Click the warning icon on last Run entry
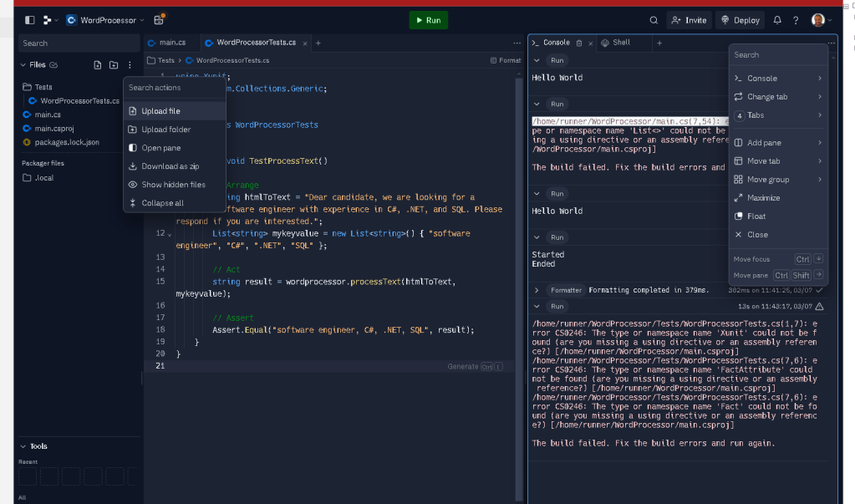The width and height of the screenshot is (855, 504). (820, 307)
